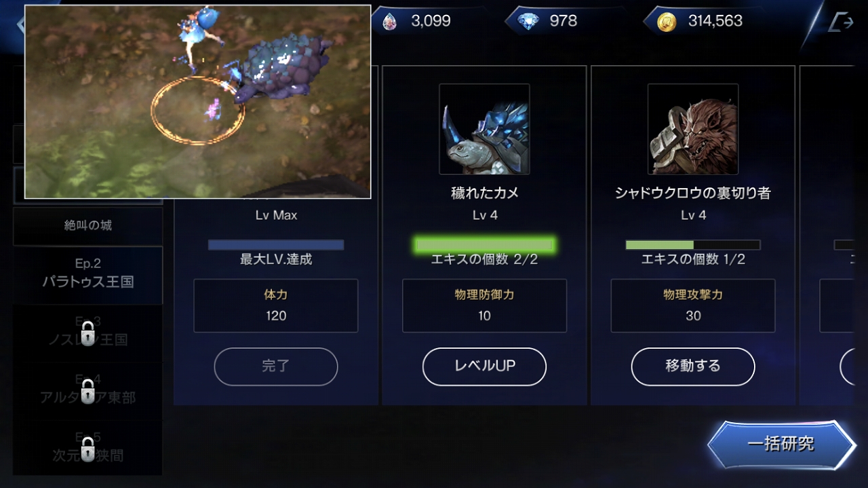This screenshot has width=868, height=488.
Task: Click the monster battle preview video
Action: [x=198, y=102]
